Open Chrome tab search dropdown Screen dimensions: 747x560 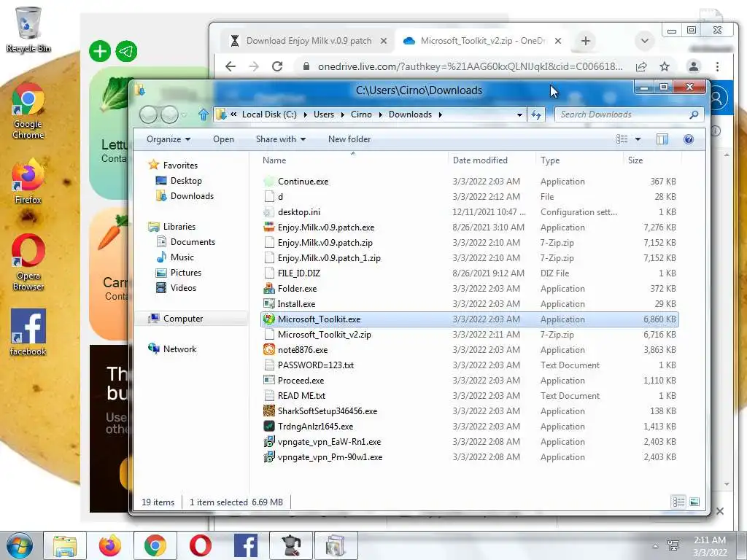[645, 41]
